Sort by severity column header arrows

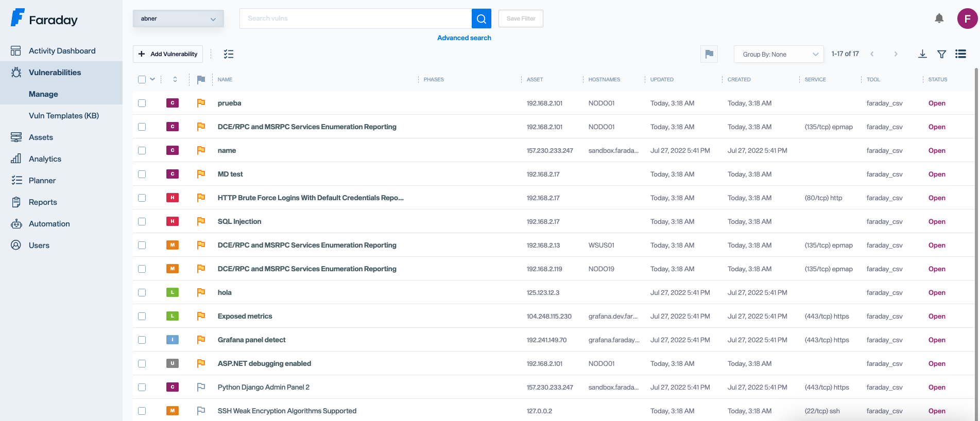175,79
